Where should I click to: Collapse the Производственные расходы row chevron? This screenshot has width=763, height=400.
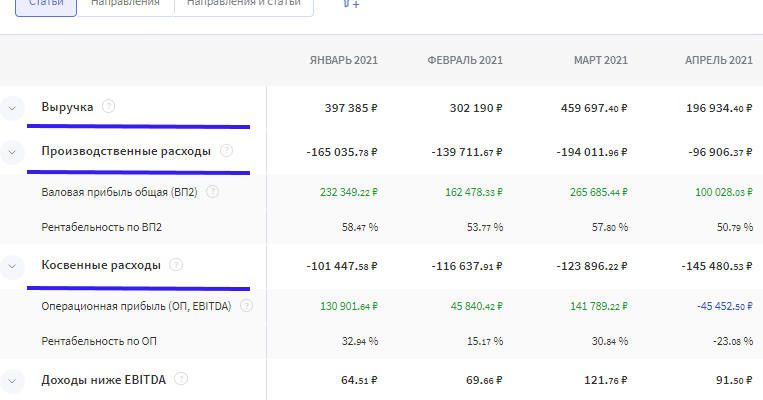[x=12, y=152]
